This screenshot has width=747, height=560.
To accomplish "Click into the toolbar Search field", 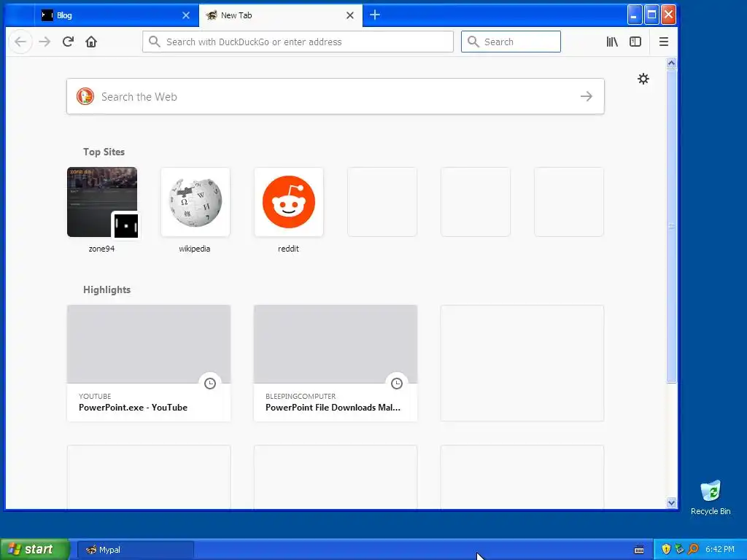I will pos(511,42).
